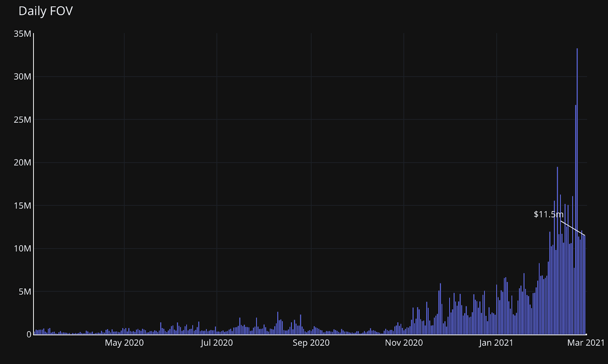Screen dimensions: 608x364
Task: Click the Mar 2021 x-axis label
Action: [x=586, y=343]
